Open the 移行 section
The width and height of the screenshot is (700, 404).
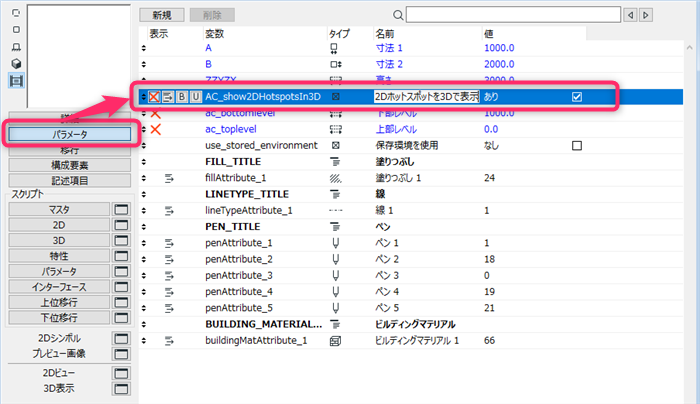click(70, 150)
